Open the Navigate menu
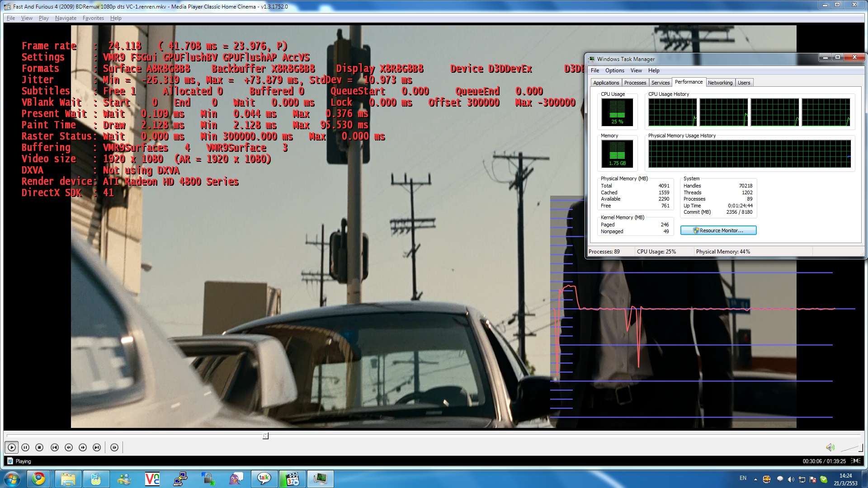 pyautogui.click(x=66, y=18)
